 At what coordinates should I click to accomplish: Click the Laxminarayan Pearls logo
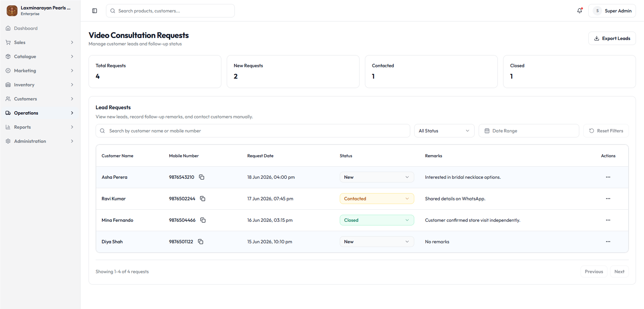click(x=12, y=11)
